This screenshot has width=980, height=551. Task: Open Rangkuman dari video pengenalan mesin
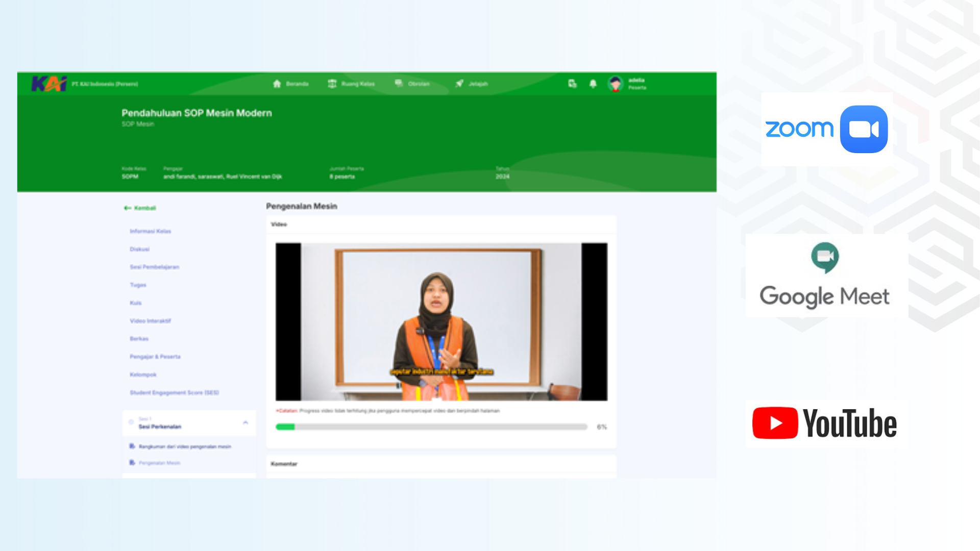[x=184, y=446]
